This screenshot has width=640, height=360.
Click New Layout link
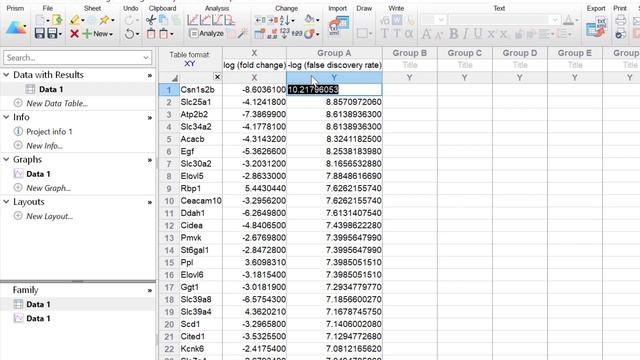tap(49, 216)
